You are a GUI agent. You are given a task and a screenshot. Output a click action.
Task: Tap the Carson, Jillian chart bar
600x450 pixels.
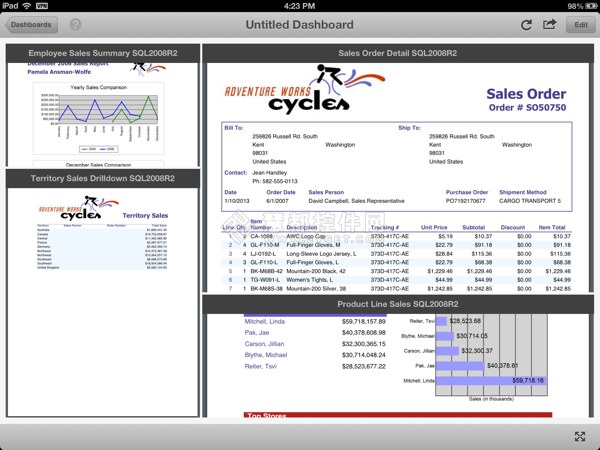447,351
